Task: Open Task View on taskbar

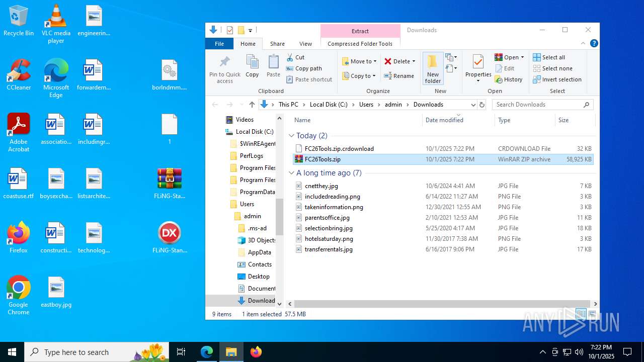Action: (x=181, y=352)
